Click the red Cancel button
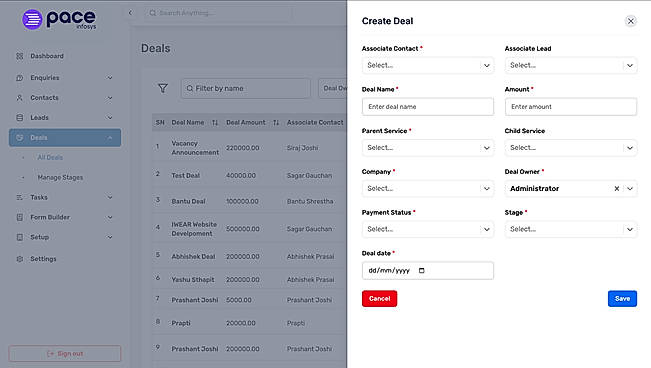 [379, 299]
